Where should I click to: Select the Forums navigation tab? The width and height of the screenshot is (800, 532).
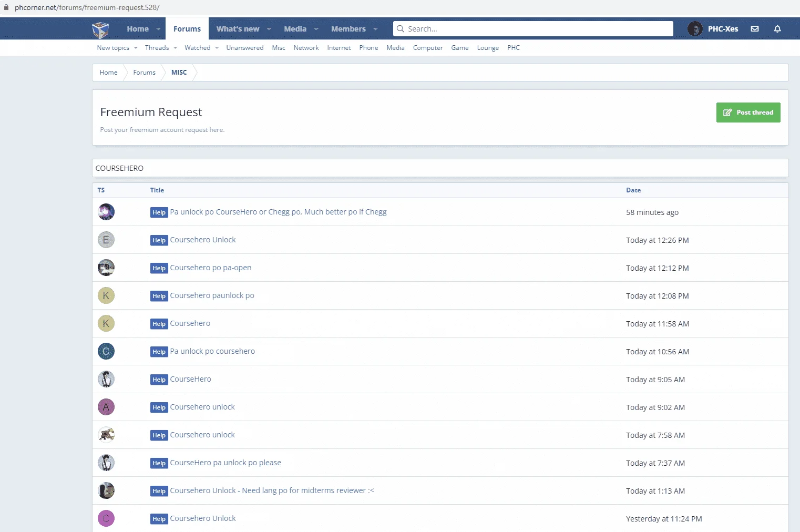click(187, 29)
